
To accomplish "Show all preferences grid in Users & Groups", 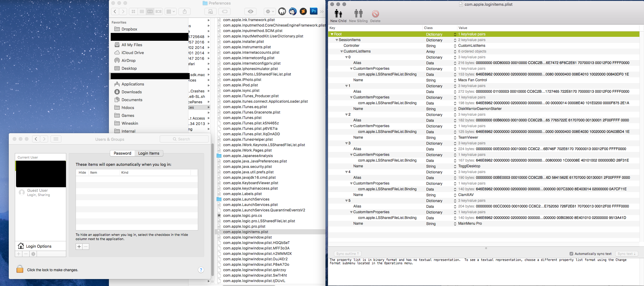I will (56, 139).
